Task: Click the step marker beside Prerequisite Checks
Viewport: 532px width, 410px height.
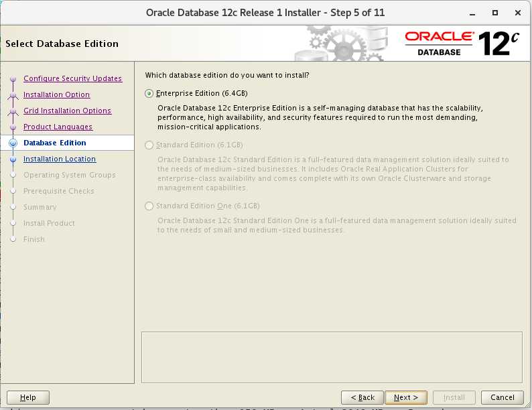Action: (x=13, y=191)
